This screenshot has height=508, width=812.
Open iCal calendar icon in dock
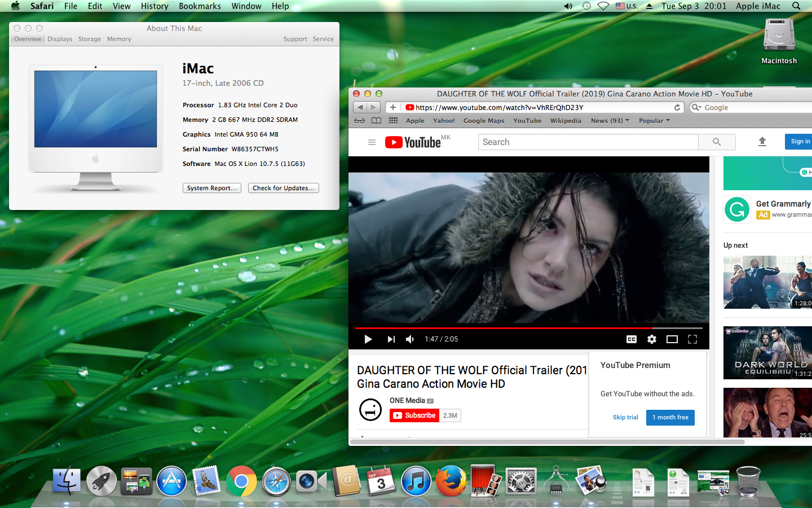pyautogui.click(x=381, y=481)
